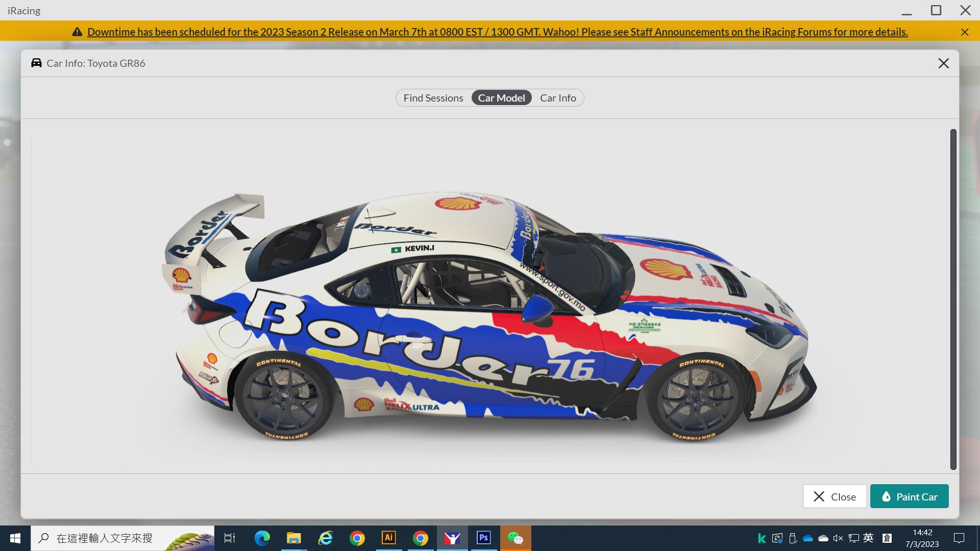
Task: Click the Windows taskbar search box
Action: [112, 538]
